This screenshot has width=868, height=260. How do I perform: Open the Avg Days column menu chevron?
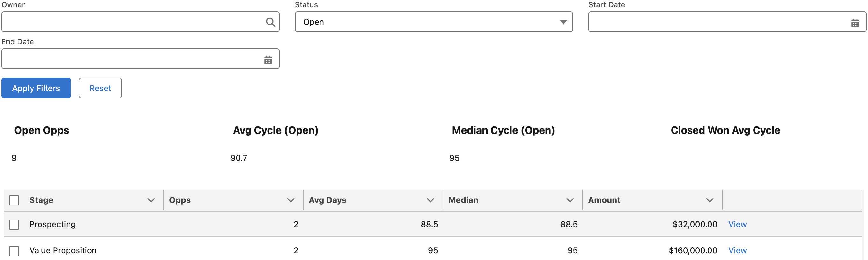click(x=430, y=200)
